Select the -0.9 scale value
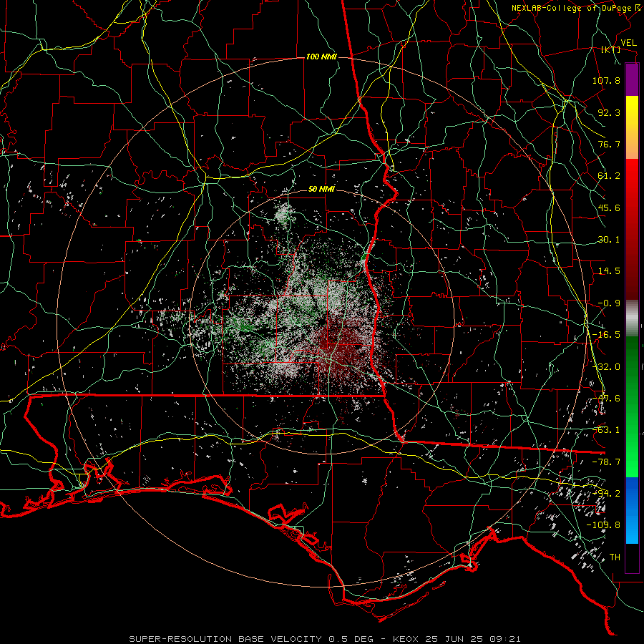This screenshot has width=644, height=644. pos(609,303)
